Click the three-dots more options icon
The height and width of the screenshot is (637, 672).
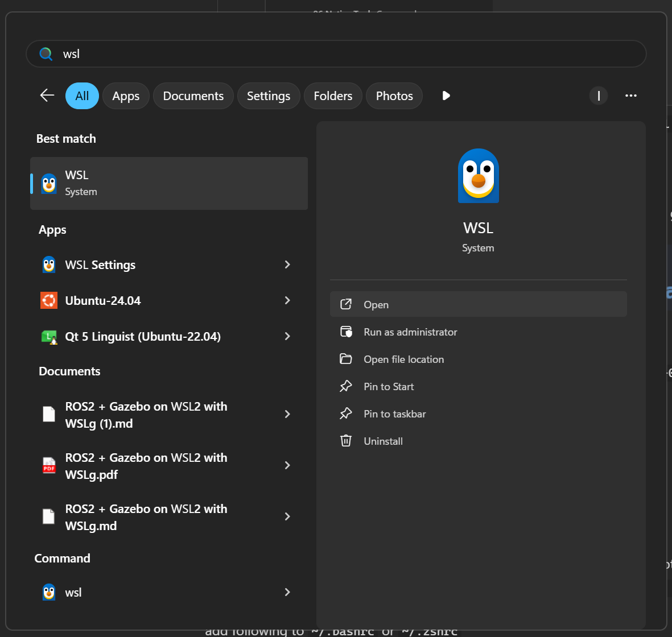[630, 96]
